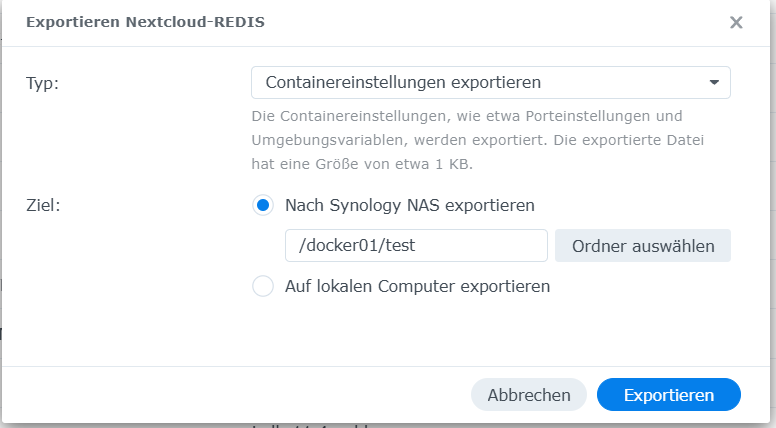The image size is (776, 428).
Task: Confirm with the blue Exportieren button
Action: click(x=668, y=395)
